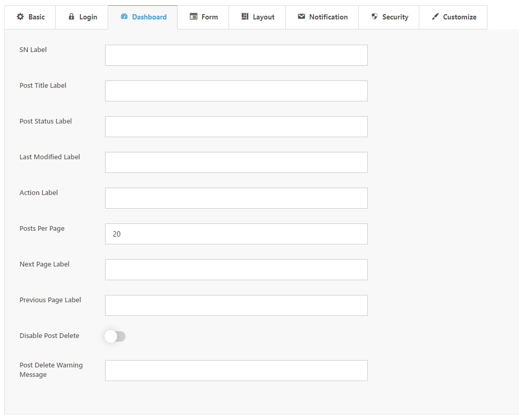
Task: Click the lock icon on Login tab
Action: (71, 17)
